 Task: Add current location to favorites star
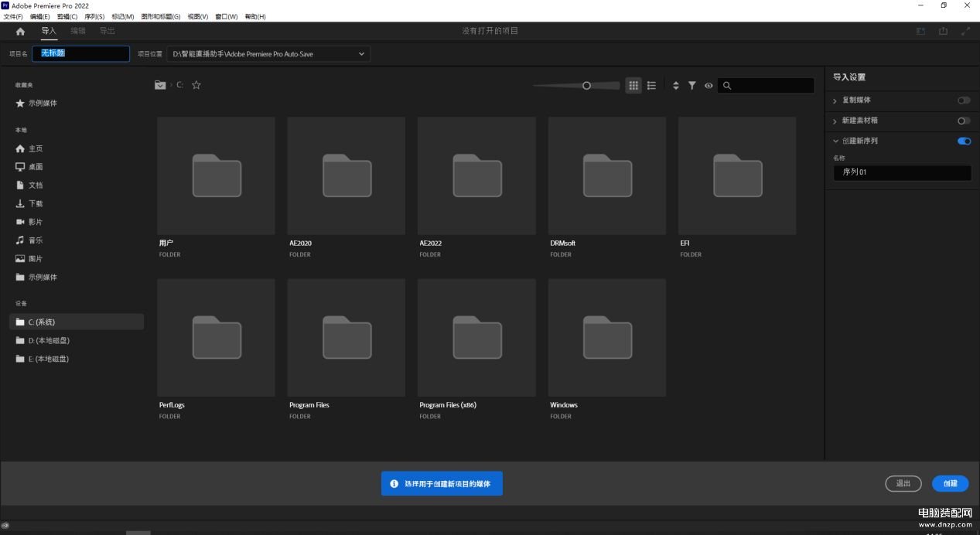[196, 85]
